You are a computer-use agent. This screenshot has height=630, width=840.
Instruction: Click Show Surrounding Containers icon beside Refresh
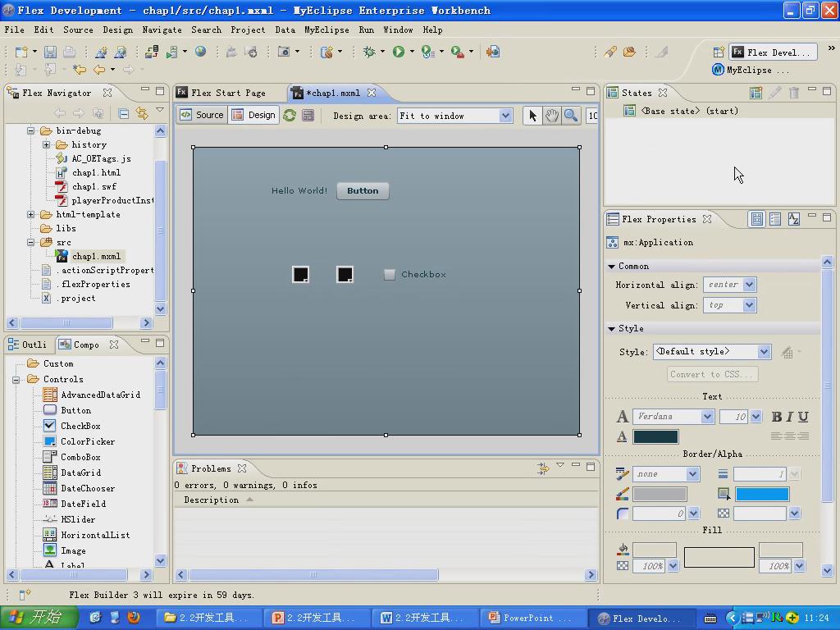coord(308,115)
